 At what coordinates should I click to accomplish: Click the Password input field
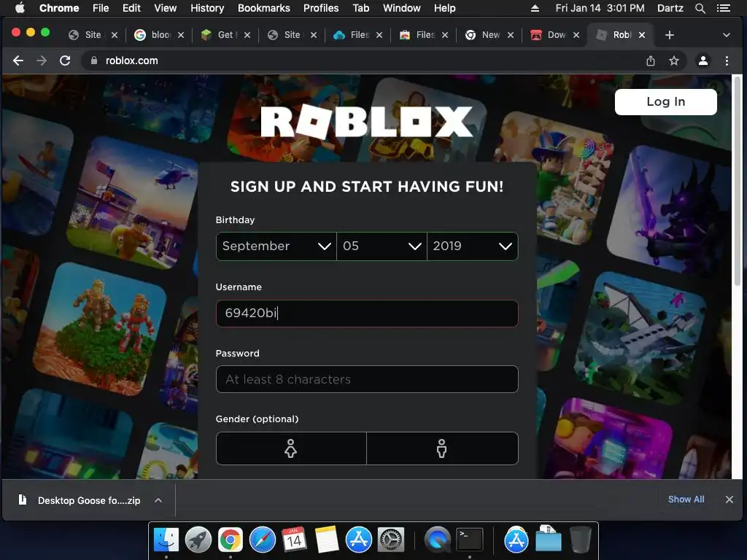[x=367, y=379]
